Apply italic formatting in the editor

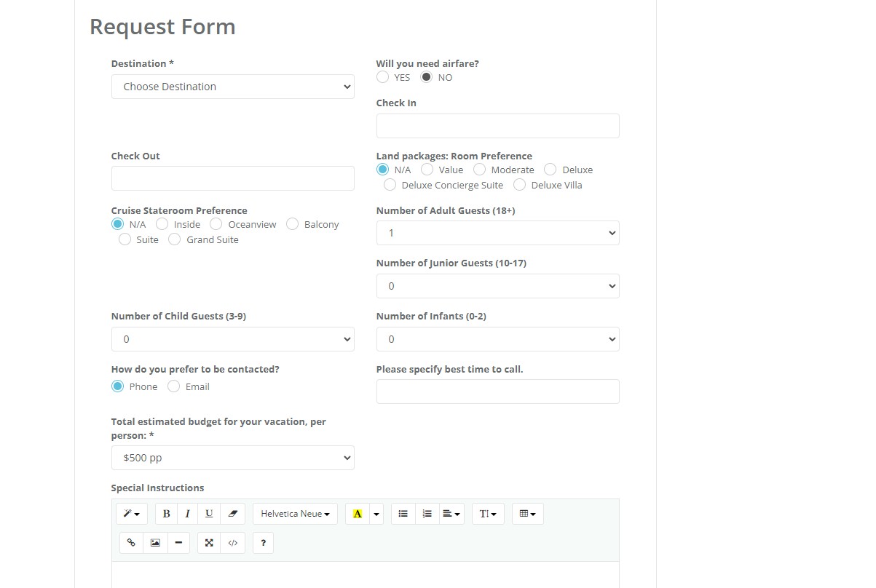[187, 513]
